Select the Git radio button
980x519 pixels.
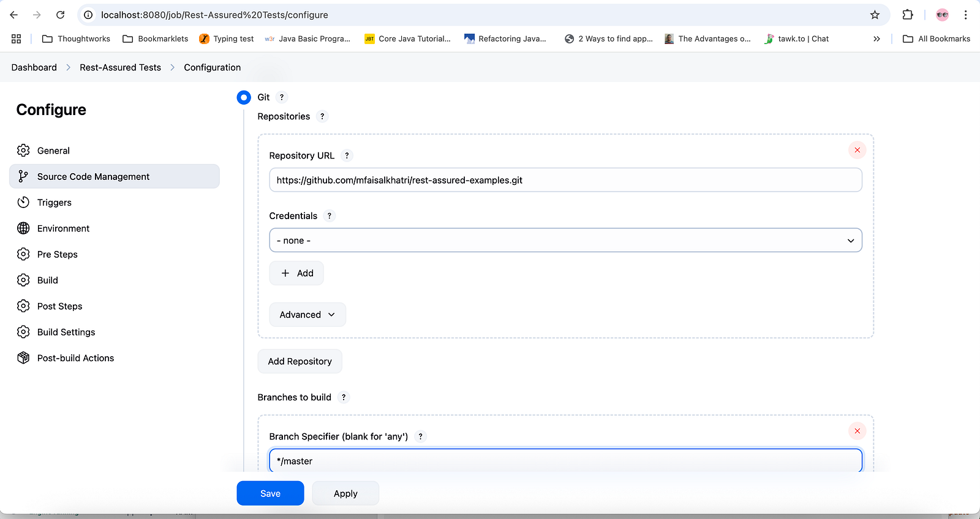[x=244, y=97]
